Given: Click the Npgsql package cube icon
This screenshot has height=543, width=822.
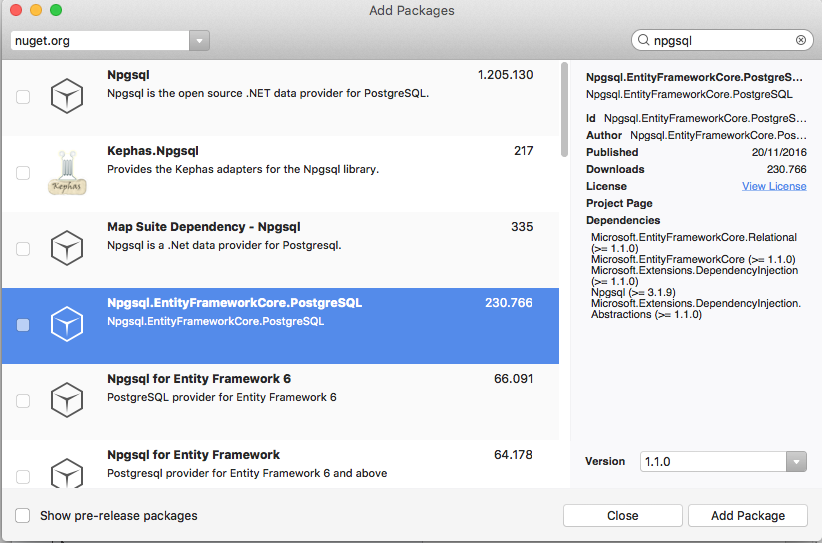Looking at the screenshot, I should 67,96.
